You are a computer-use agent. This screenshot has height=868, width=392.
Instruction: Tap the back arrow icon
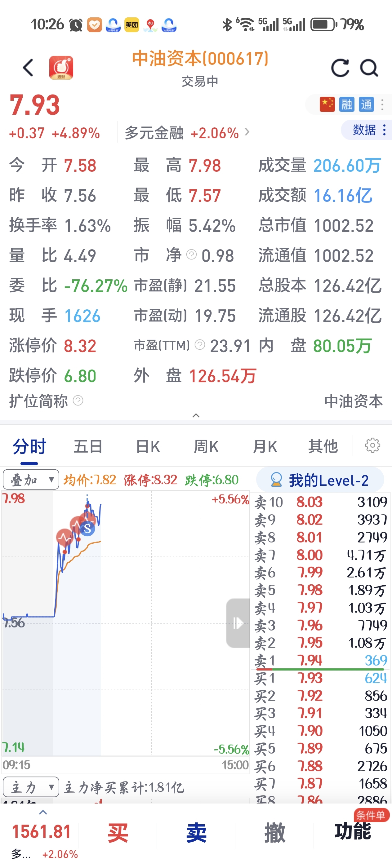click(x=28, y=68)
